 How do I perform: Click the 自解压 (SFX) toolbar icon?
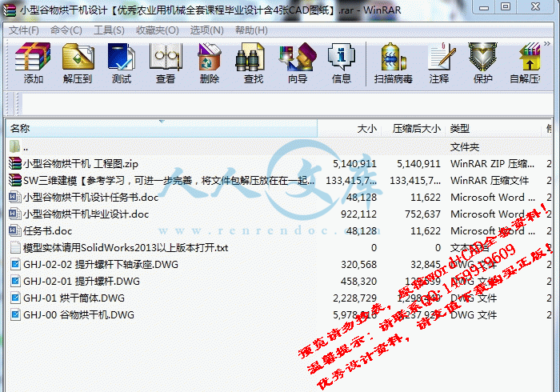click(530, 57)
